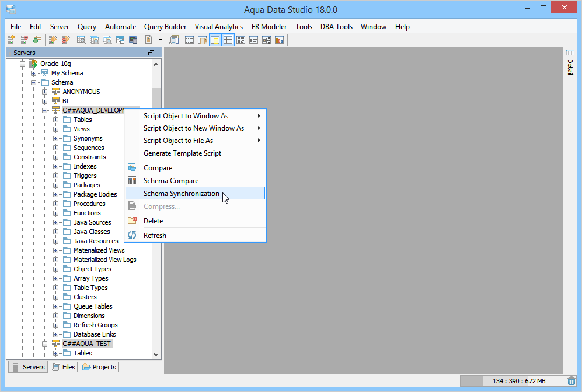This screenshot has height=392, width=582.
Task: Open the dropdown arrow beside the new document icon
Action: click(161, 40)
